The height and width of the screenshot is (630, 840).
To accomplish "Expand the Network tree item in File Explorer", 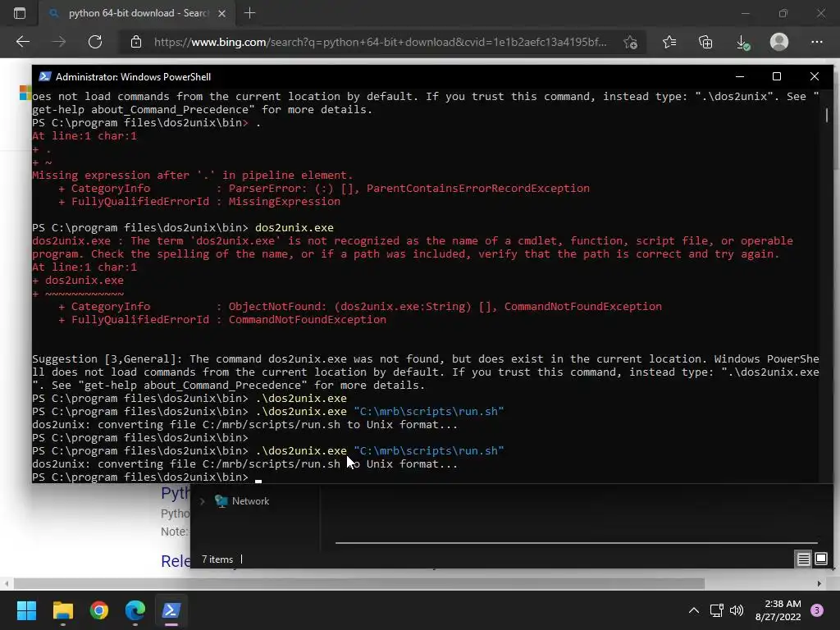I will coord(203,501).
